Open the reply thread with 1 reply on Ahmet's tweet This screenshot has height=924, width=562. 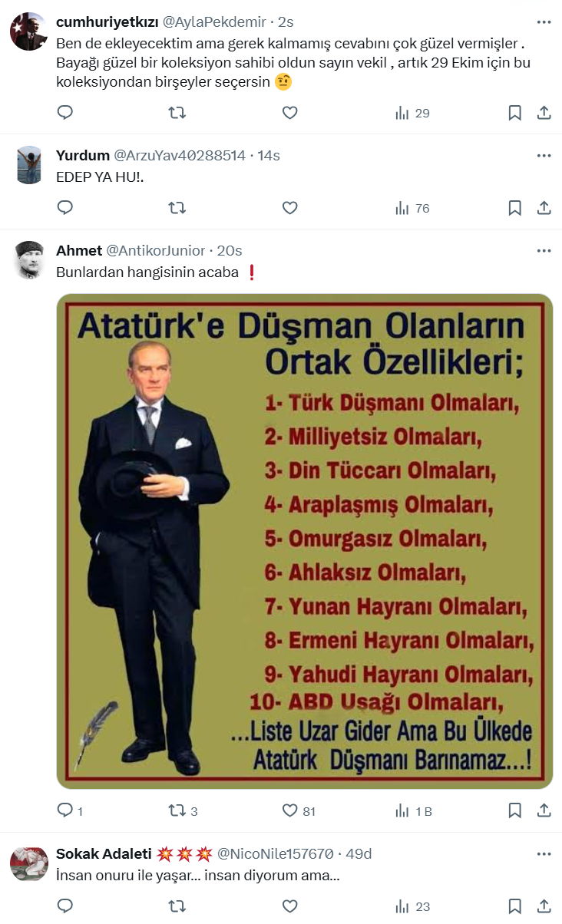[x=71, y=811]
